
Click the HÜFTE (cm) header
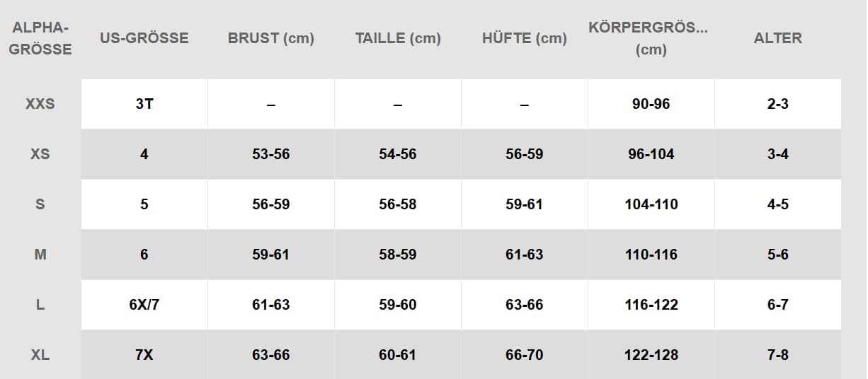tap(525, 38)
